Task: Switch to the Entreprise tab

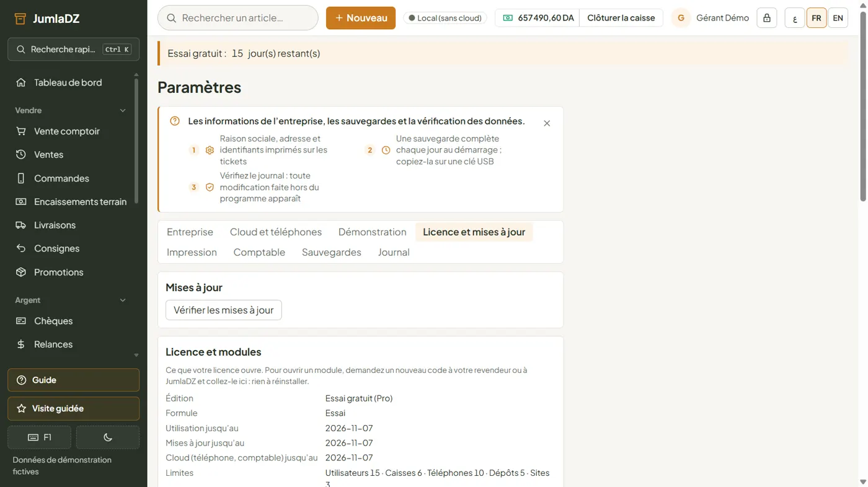Action: 190,232
